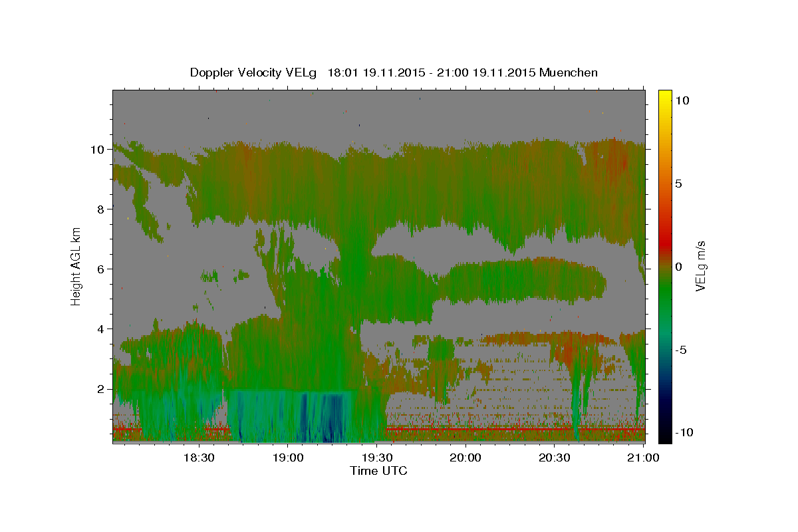This screenshot has width=798, height=532.
Task: Click the '20:30' time axis label
Action: (555, 458)
